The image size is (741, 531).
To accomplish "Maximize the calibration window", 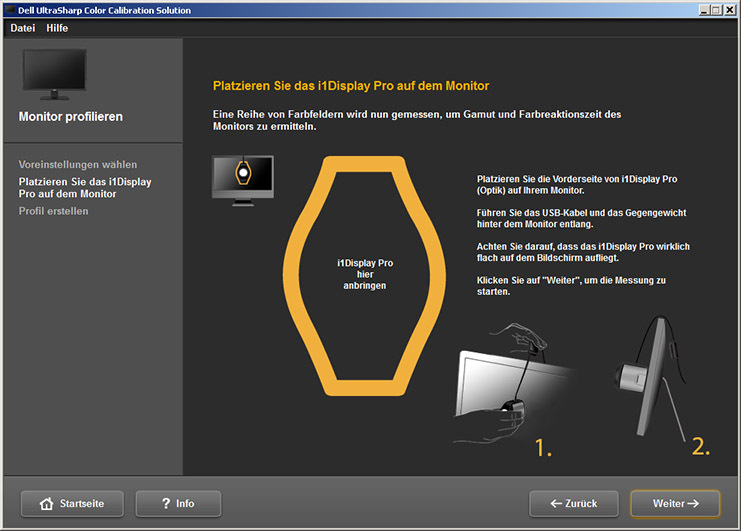I will coord(716,10).
